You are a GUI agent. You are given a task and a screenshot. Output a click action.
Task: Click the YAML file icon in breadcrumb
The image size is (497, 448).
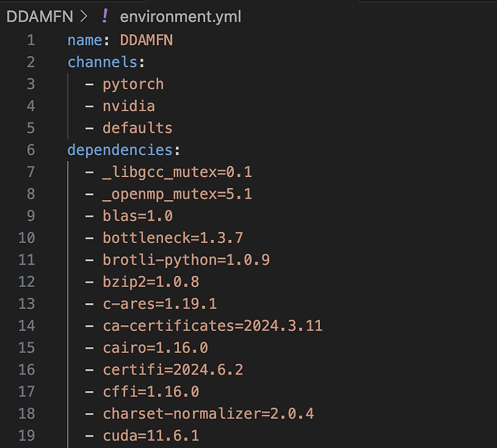105,16
